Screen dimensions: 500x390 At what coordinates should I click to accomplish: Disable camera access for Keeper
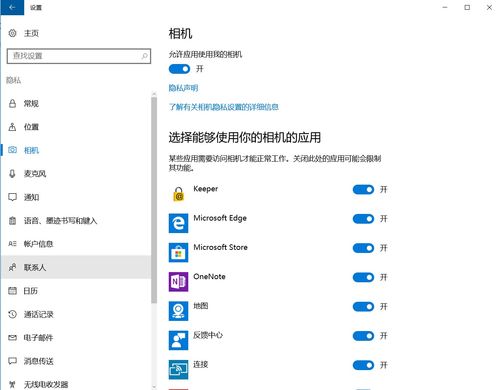(363, 190)
